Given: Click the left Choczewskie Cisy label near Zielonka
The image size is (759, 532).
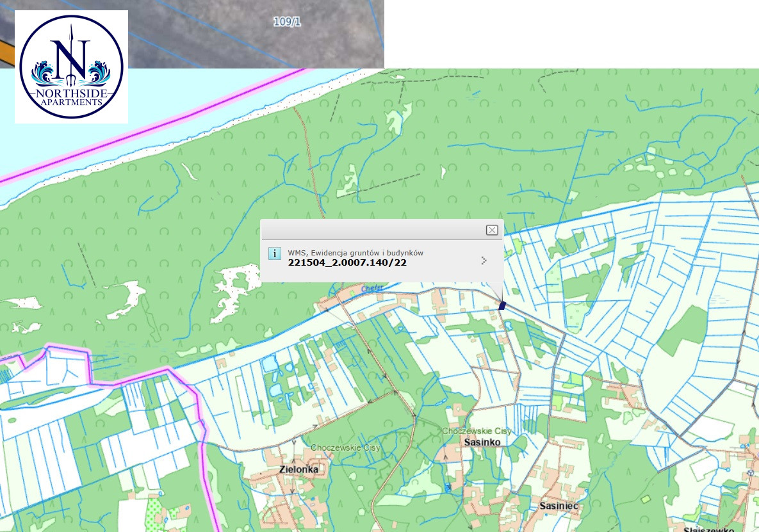Looking at the screenshot, I should pos(345,447).
